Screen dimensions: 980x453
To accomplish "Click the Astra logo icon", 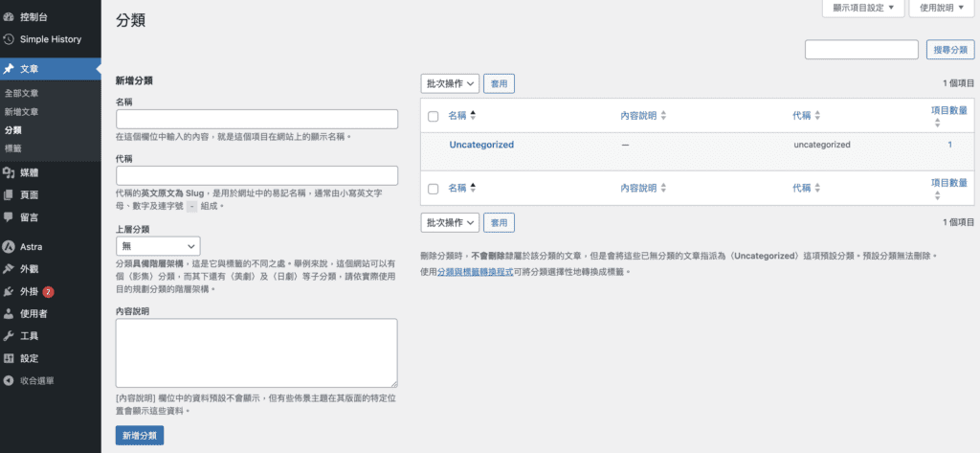I will click(x=8, y=246).
